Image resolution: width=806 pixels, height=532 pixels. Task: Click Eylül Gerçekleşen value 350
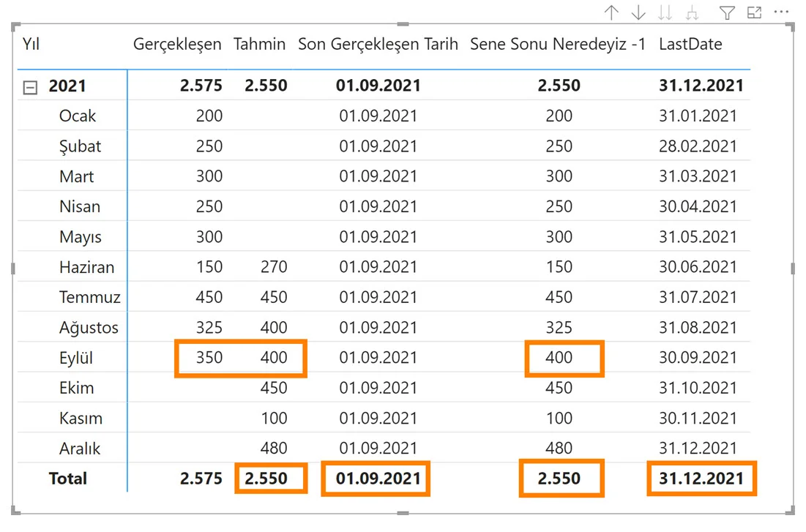209,358
